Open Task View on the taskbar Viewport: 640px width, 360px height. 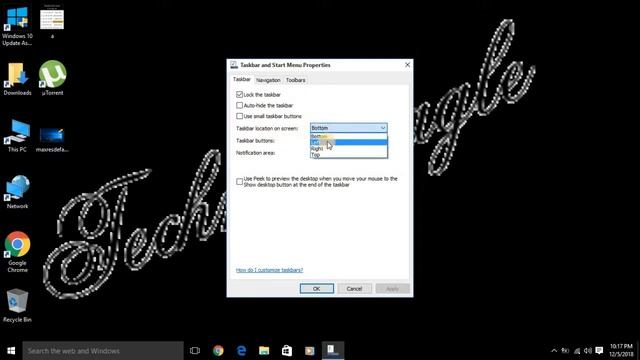click(195, 351)
